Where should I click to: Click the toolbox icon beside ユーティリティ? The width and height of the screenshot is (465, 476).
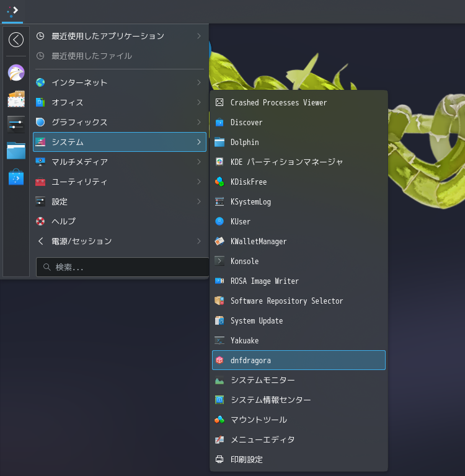40,182
